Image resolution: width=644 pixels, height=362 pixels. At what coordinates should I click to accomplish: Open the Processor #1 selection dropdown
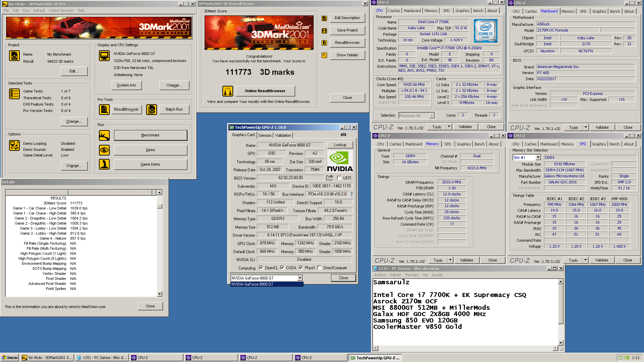(x=432, y=116)
